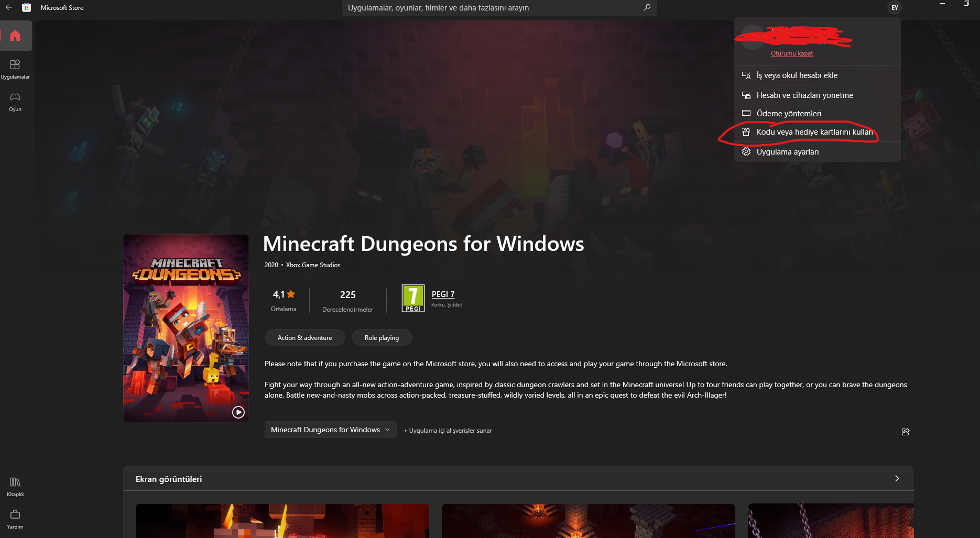
Task: Open Uygulama ayarları menu entry
Action: coord(818,152)
